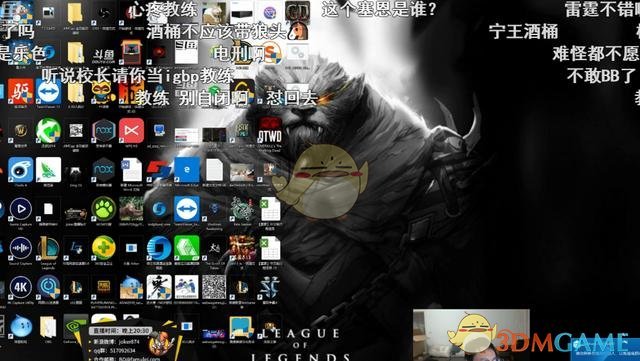
Task: Launch the Sound Capture waveform icon
Action: (20, 248)
